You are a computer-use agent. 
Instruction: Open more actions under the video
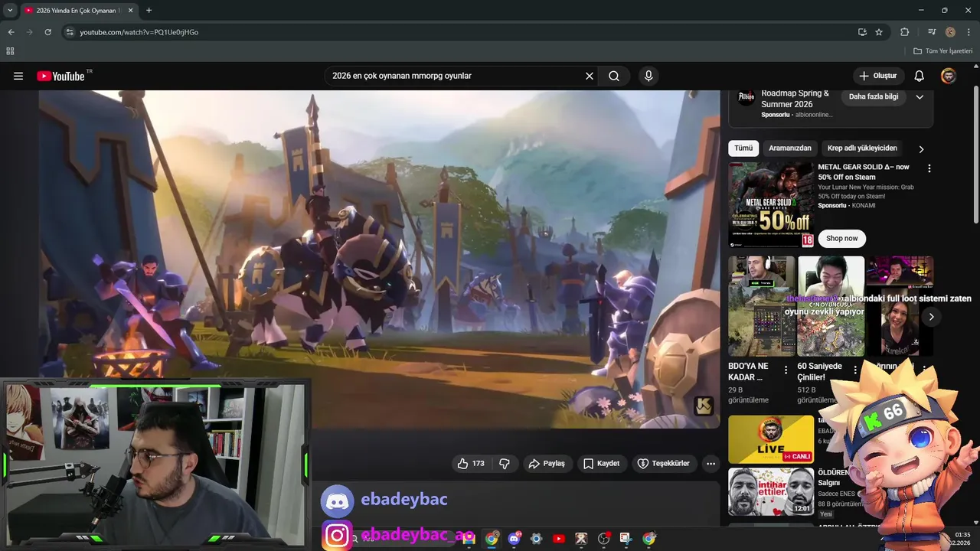[710, 464]
